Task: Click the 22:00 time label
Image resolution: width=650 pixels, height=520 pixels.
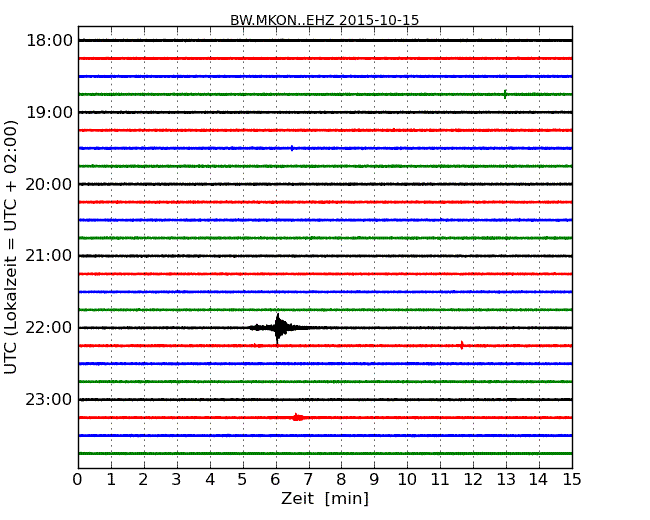Action: click(x=49, y=328)
